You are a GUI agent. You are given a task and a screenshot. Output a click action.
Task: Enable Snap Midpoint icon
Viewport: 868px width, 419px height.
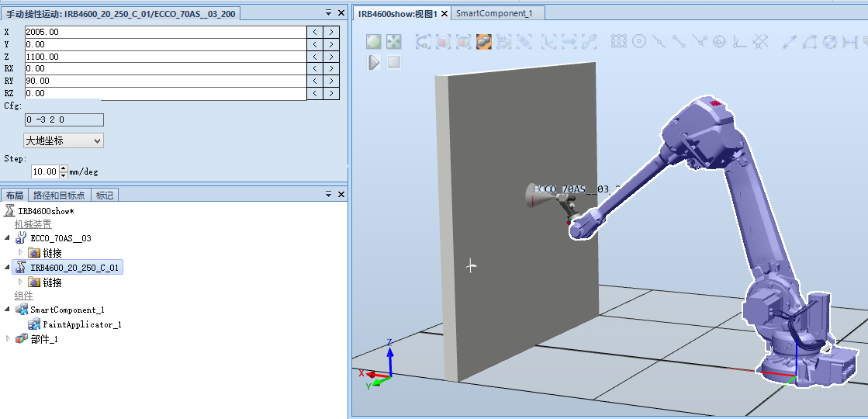(659, 42)
